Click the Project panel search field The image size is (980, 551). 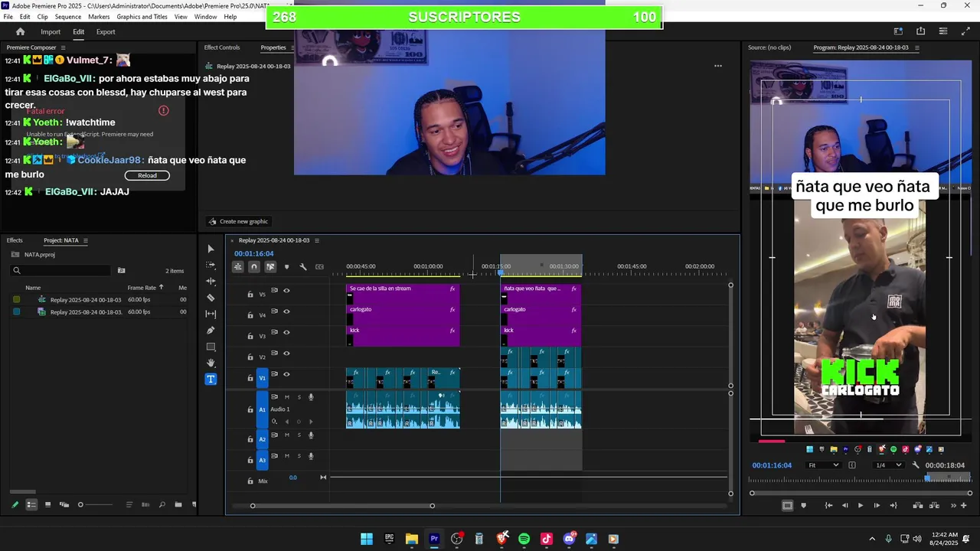tap(60, 270)
